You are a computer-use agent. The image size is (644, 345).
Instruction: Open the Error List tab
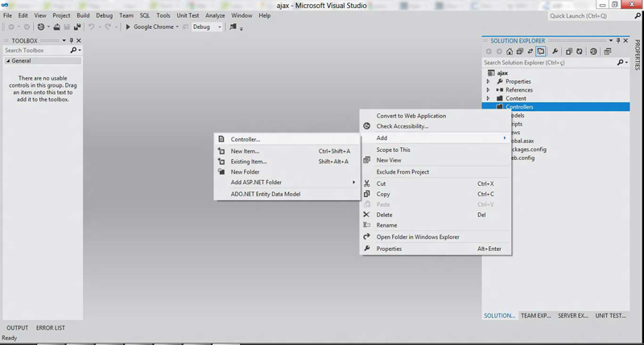click(x=51, y=328)
